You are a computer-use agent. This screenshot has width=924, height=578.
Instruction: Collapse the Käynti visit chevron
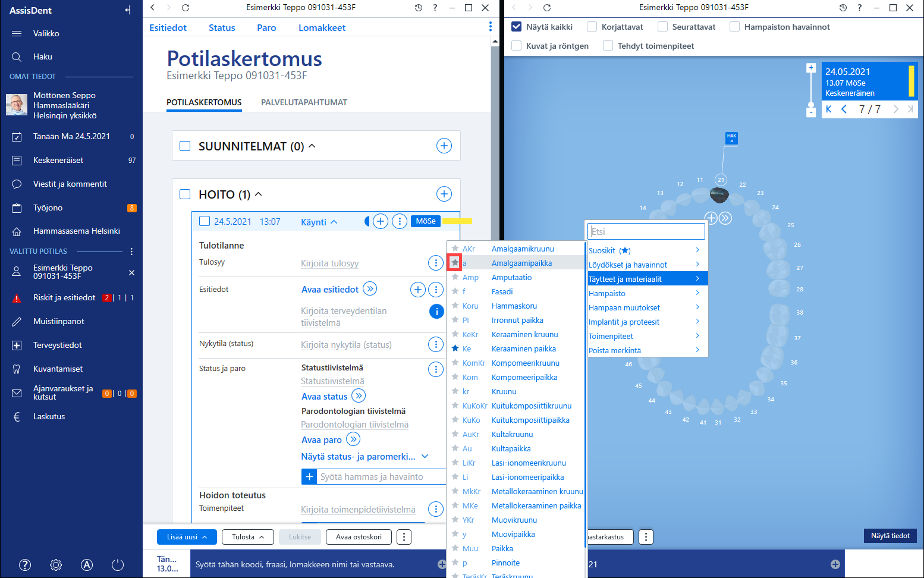[x=334, y=222]
